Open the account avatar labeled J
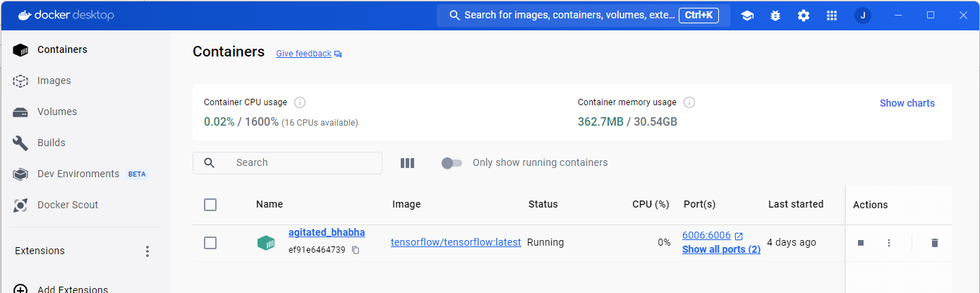This screenshot has width=980, height=293. 862,16
